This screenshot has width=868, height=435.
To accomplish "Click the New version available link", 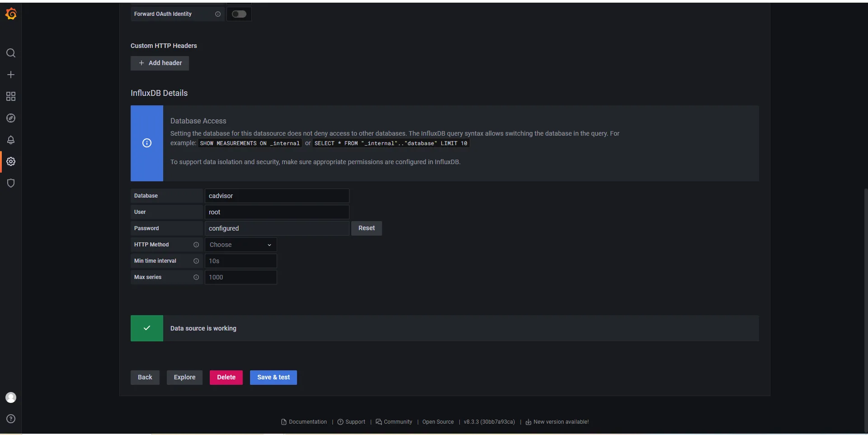I will click(557, 422).
